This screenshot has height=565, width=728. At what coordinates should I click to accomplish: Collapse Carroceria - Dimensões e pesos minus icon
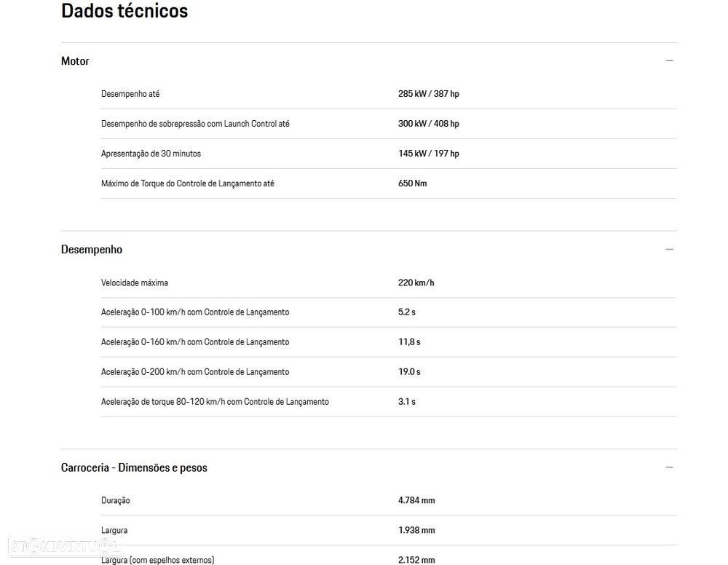[670, 467]
